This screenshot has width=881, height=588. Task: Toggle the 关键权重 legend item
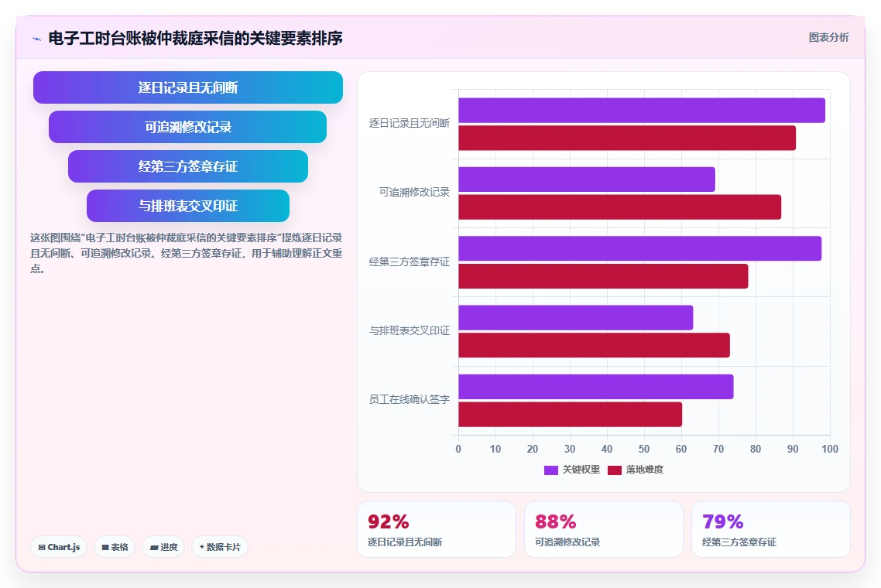[x=572, y=470]
